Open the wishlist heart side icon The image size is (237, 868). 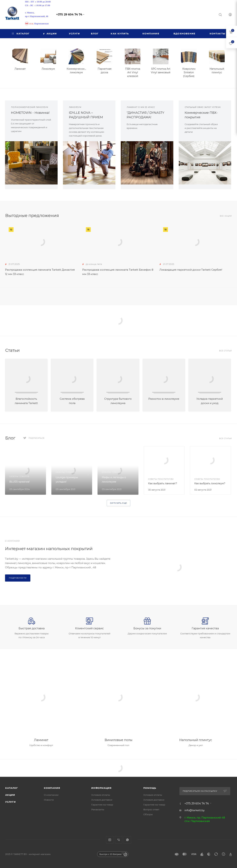tap(231, 43)
